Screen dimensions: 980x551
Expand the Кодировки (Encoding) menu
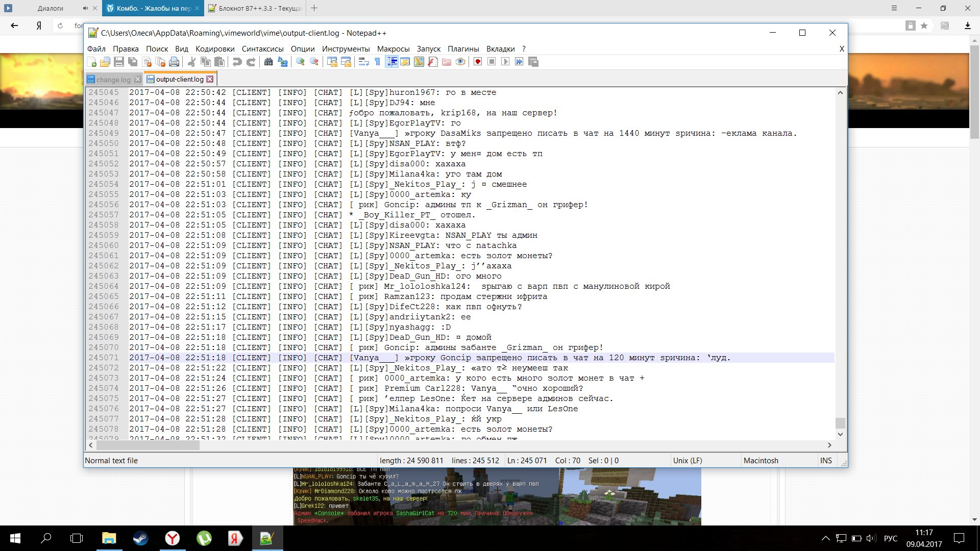214,48
